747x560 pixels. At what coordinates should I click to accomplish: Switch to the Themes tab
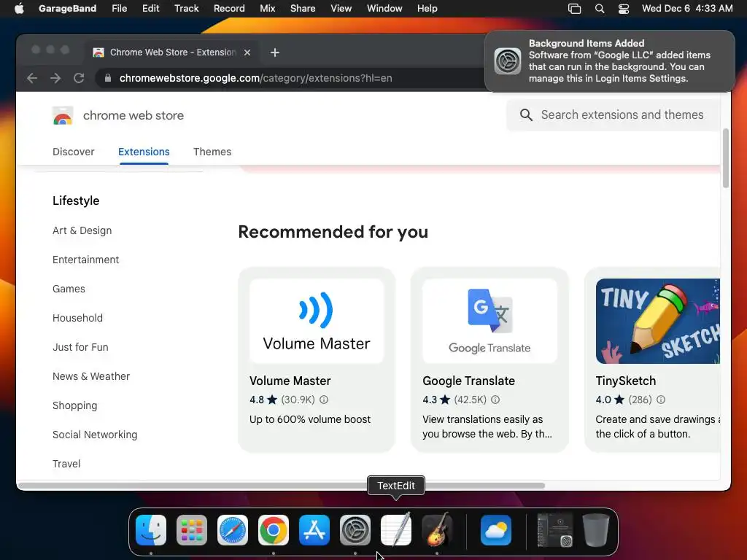point(212,152)
